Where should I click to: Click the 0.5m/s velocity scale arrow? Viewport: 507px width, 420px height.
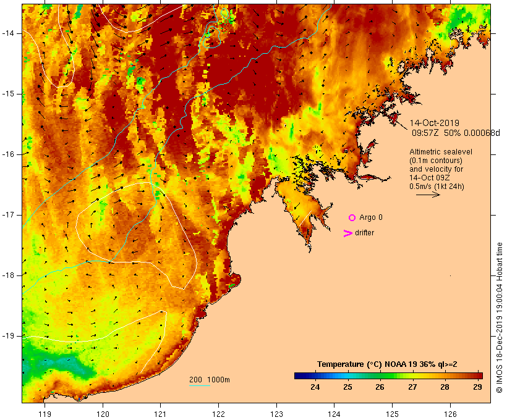(428, 195)
